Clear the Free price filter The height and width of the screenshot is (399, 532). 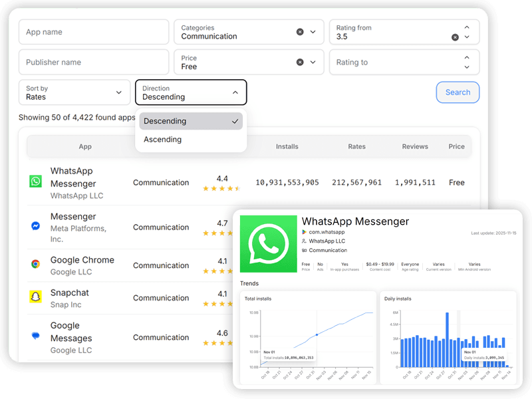click(300, 62)
